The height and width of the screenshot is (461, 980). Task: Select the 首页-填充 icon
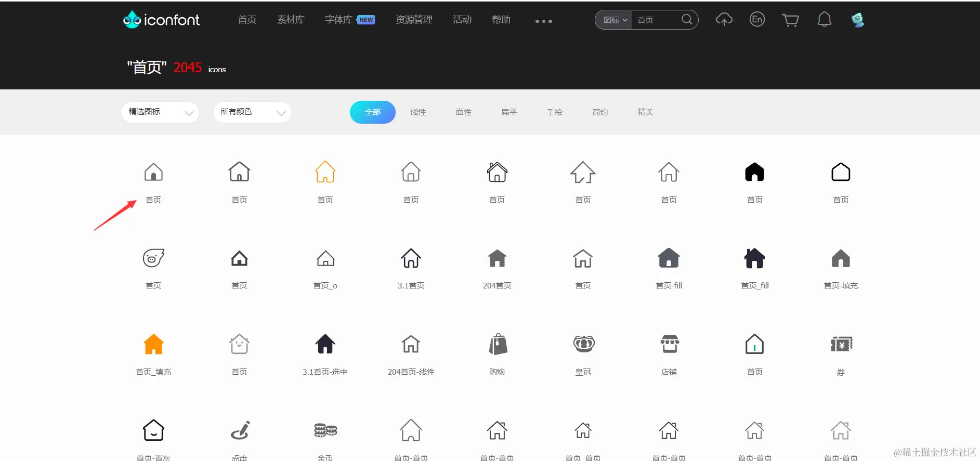pos(841,258)
